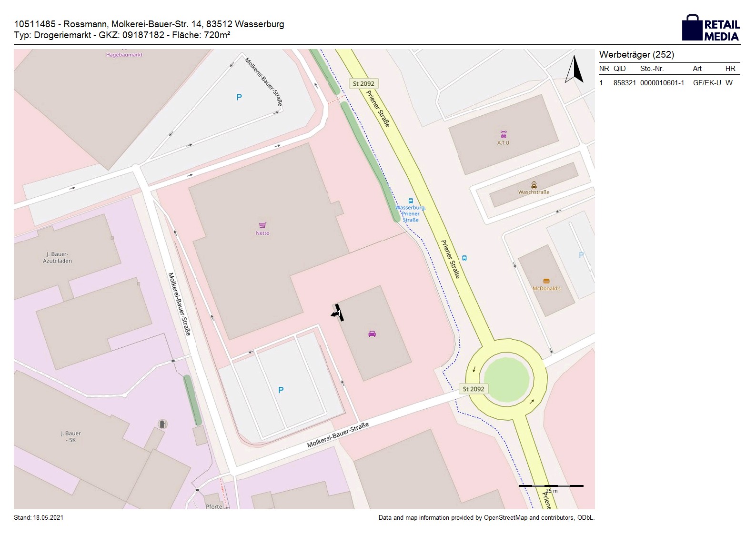The width and height of the screenshot is (756, 535).
Task: Click the St 2092 label at top
Action: [363, 83]
